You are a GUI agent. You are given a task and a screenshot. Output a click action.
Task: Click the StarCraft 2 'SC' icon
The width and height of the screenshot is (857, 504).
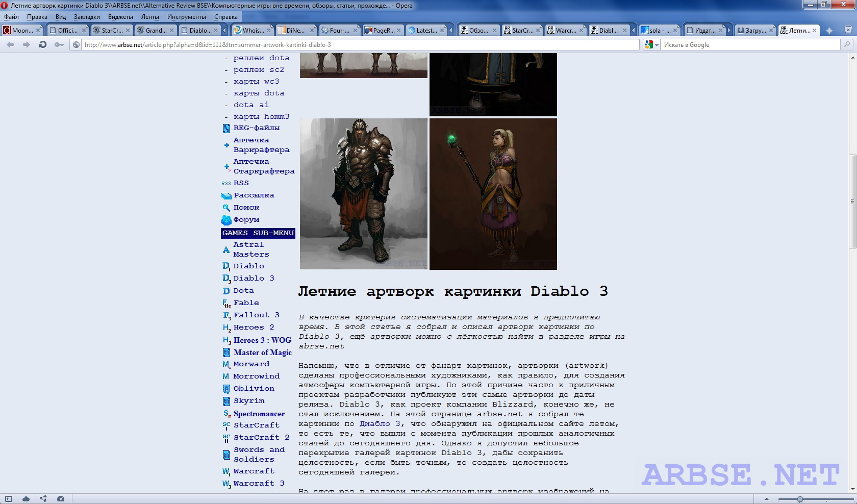tap(226, 438)
